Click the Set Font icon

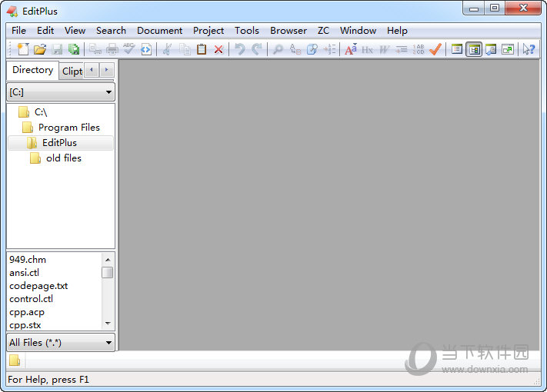[351, 49]
